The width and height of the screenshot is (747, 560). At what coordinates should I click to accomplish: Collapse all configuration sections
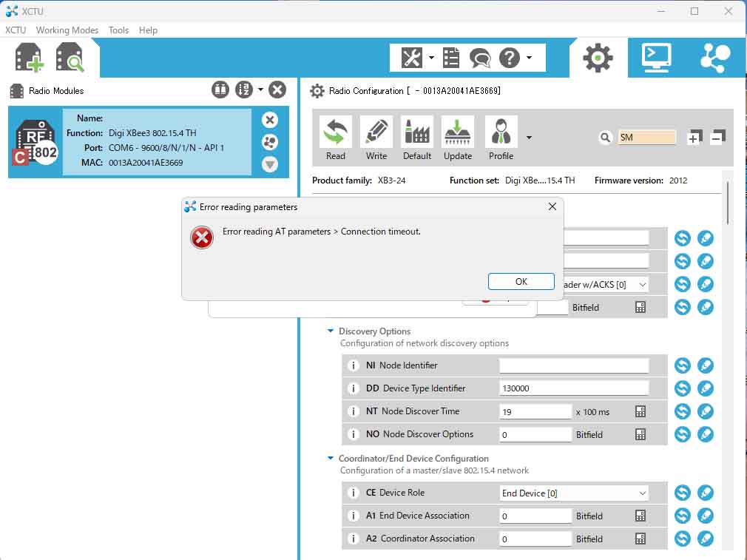pyautogui.click(x=717, y=138)
